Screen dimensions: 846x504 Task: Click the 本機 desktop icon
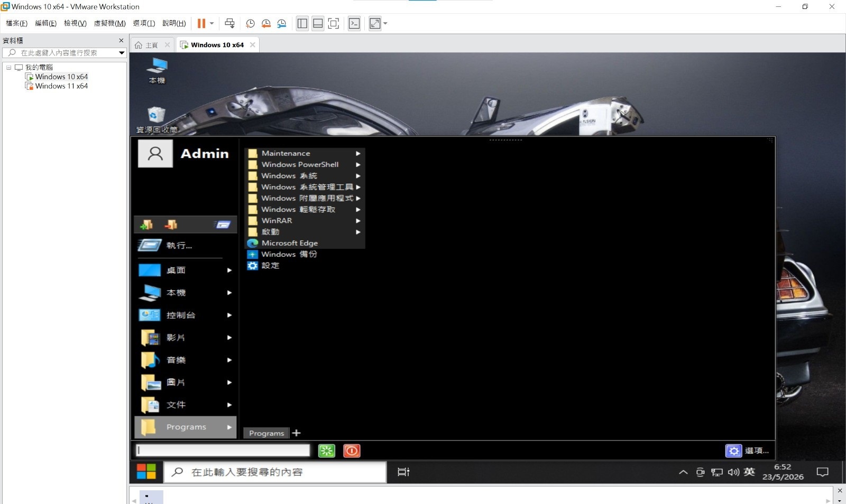click(157, 70)
